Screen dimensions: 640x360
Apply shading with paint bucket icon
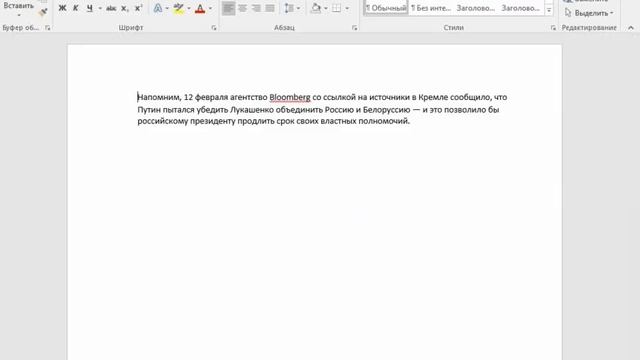point(316,8)
